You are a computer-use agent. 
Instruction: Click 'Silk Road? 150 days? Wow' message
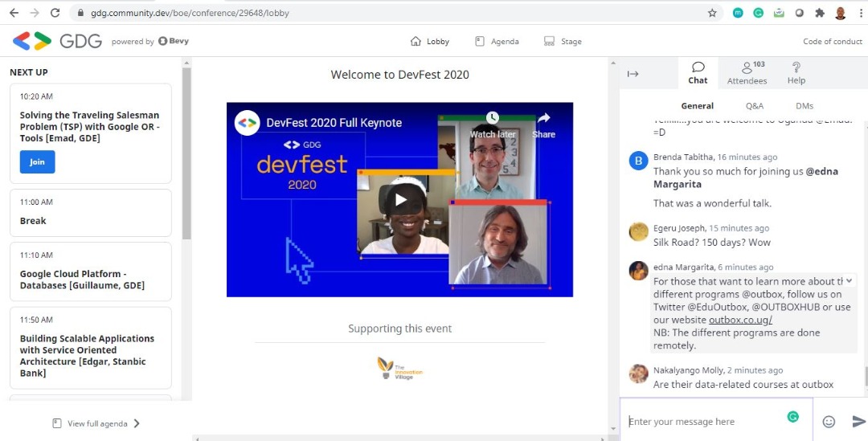(711, 243)
